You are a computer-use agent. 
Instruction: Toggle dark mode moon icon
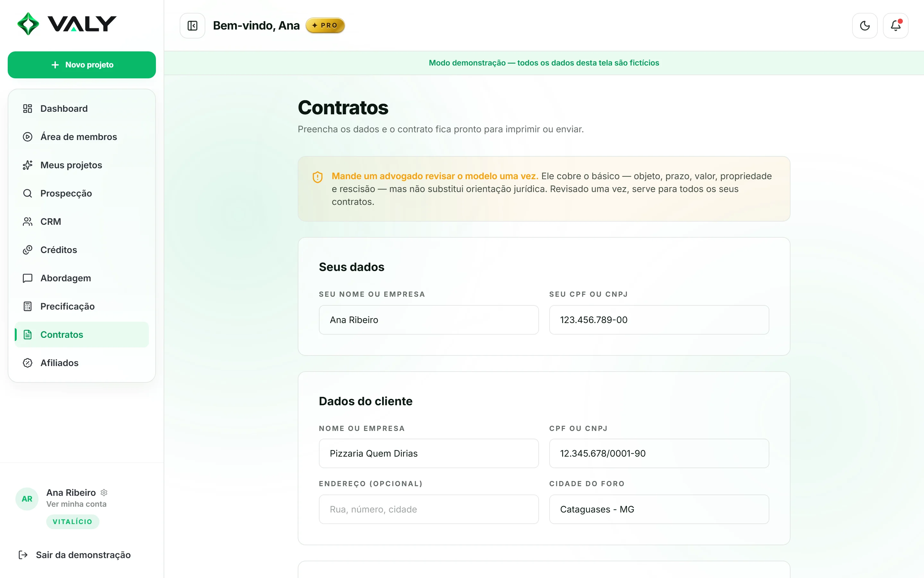pos(864,26)
